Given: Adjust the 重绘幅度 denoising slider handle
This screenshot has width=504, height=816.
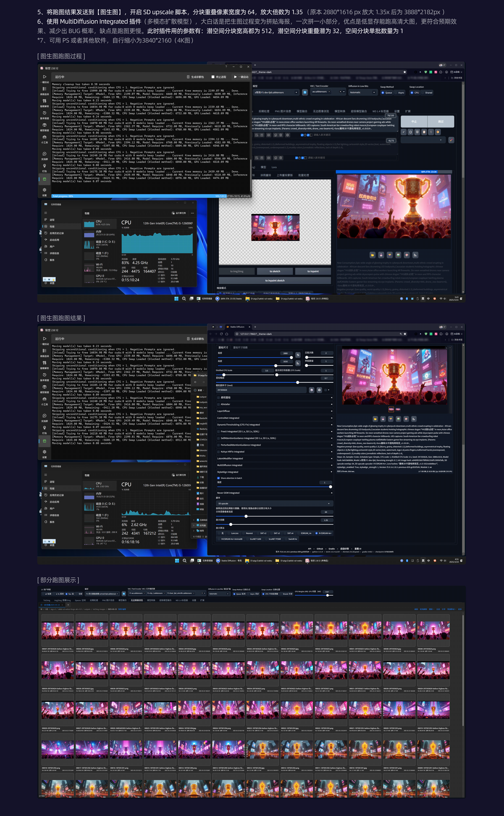Looking at the screenshot, I should (298, 383).
